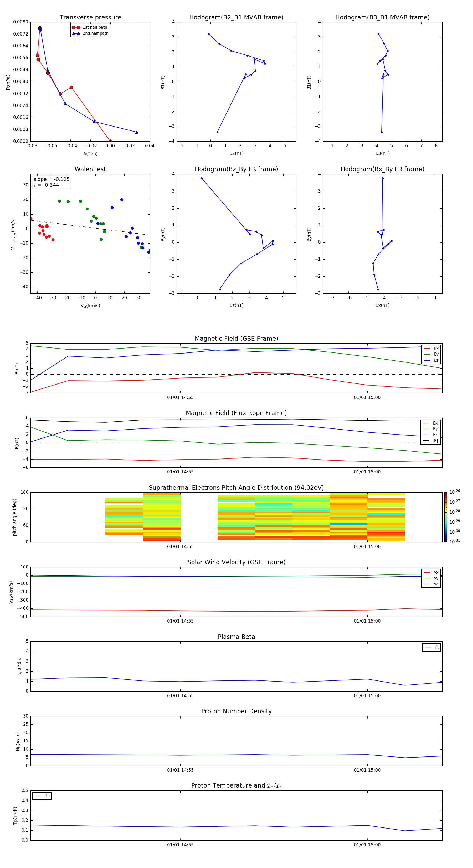Click "01/01 14:55" tick under Solar Wind Velocity plot

(x=180, y=621)
